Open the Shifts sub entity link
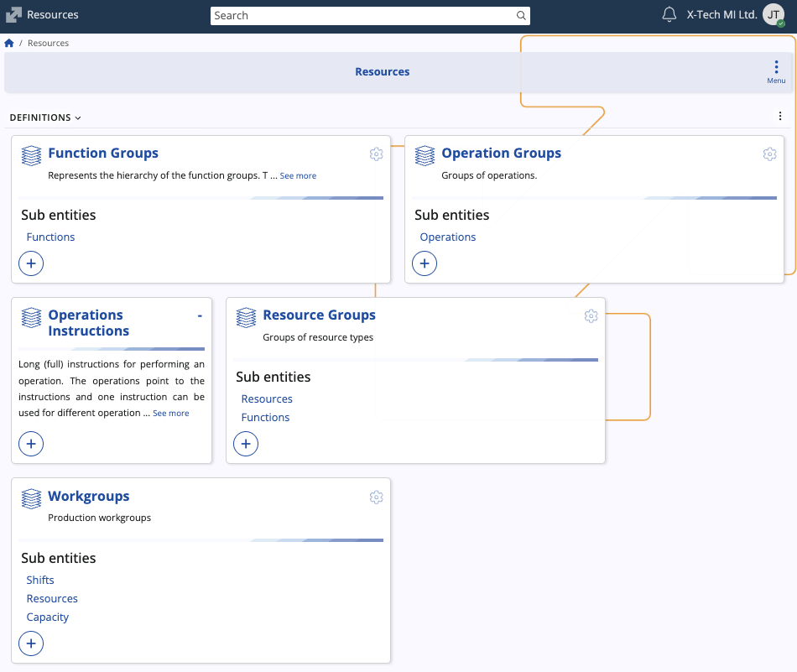The image size is (797, 672). (x=40, y=581)
